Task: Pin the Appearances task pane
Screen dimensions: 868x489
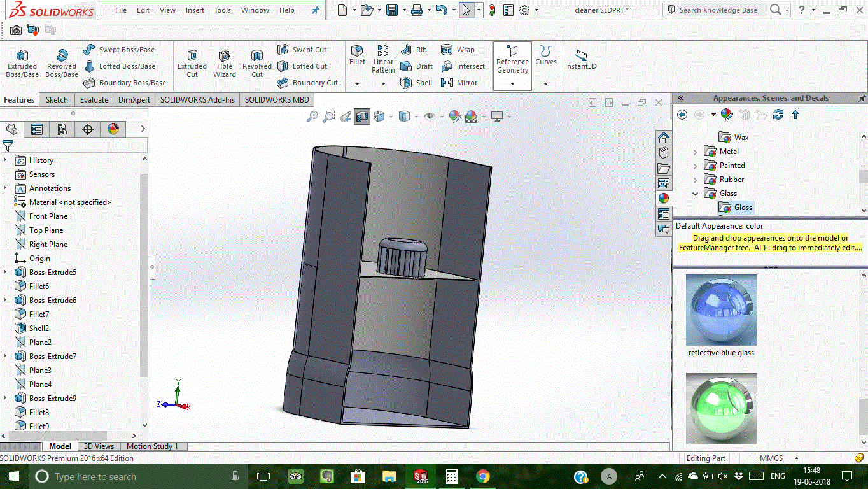Action: [862, 98]
